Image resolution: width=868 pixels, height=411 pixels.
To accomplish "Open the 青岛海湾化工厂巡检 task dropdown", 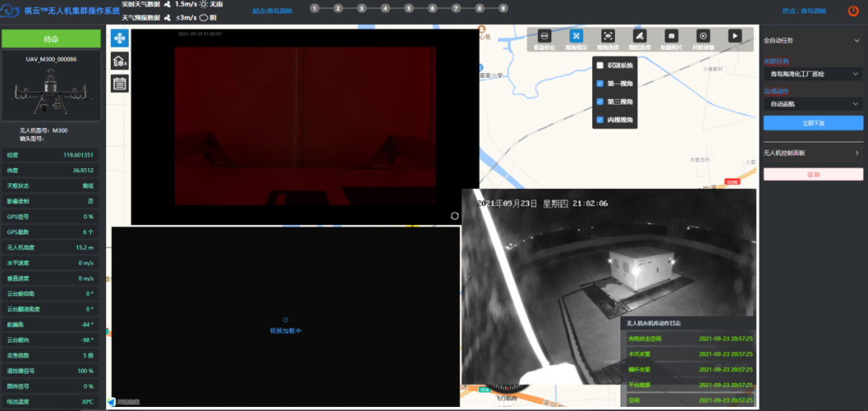I will (813, 74).
